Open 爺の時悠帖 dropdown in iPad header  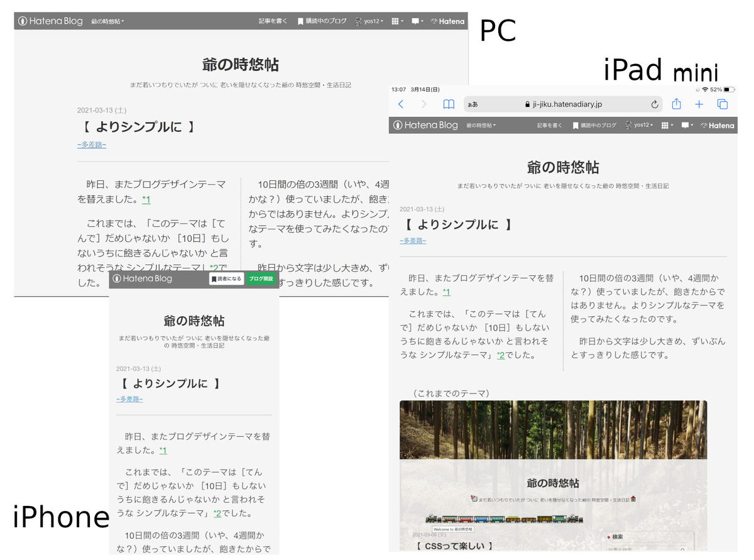[481, 126]
